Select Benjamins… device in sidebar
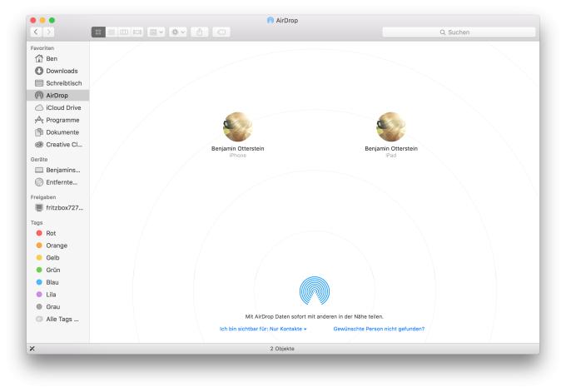This screenshot has width=566, height=392. [57, 170]
